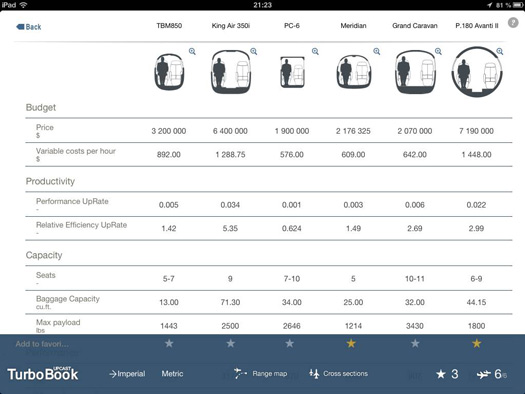Go back using the Back button

click(29, 27)
